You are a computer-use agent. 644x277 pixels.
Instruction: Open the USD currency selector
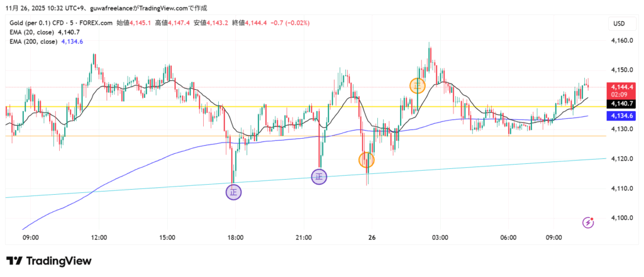coord(619,23)
